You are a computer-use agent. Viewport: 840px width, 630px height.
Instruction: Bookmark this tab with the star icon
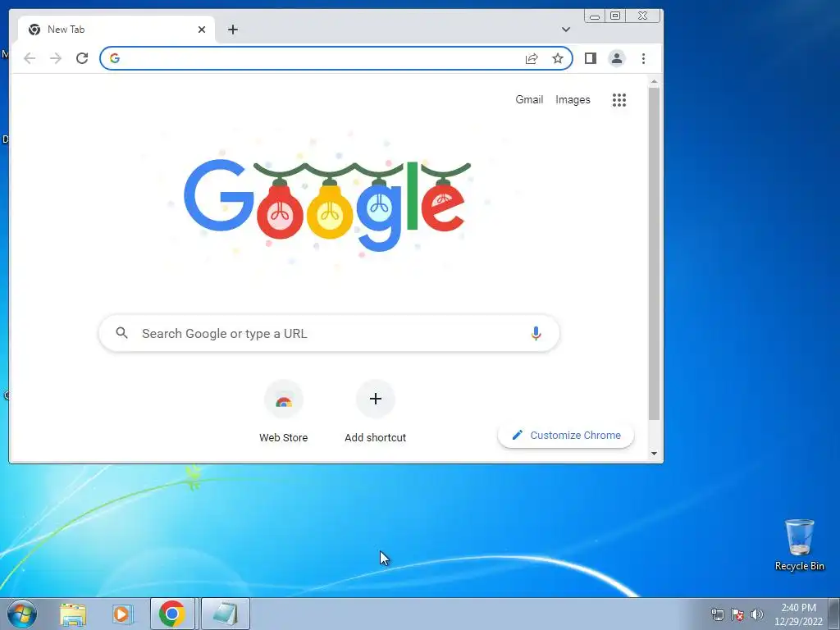coord(558,58)
